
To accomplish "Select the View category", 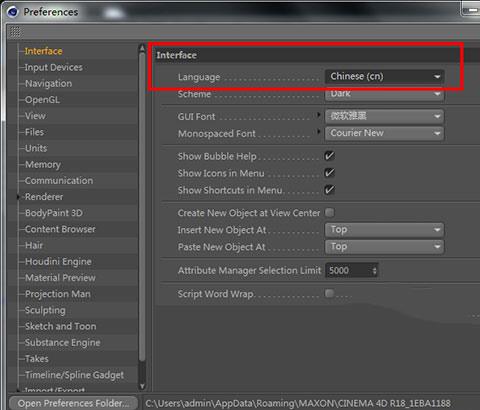I will (x=35, y=116).
